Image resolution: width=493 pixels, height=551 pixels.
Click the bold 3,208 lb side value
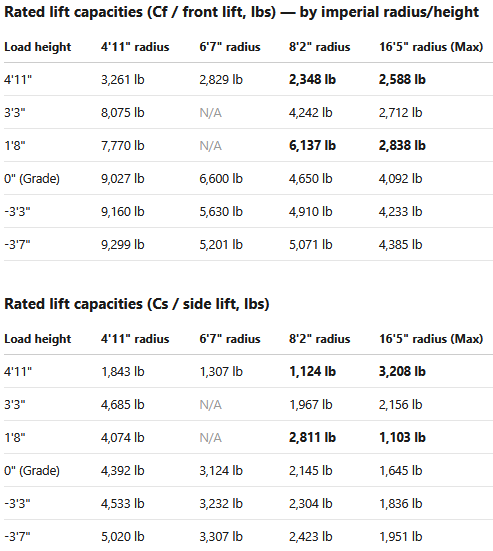click(402, 371)
